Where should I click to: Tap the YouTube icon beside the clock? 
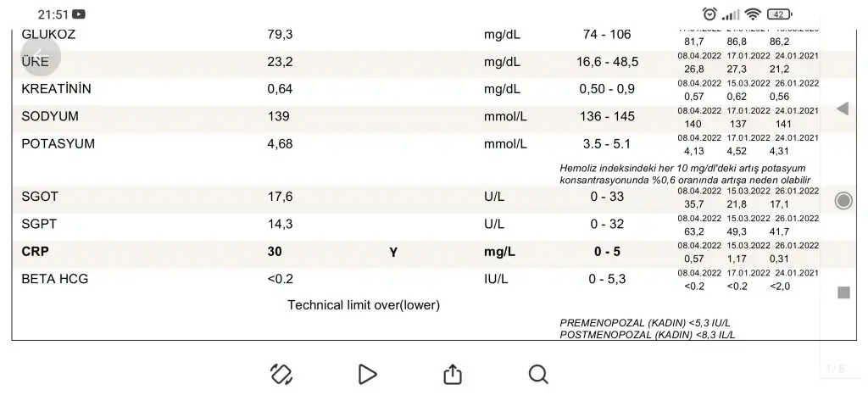[x=79, y=14]
